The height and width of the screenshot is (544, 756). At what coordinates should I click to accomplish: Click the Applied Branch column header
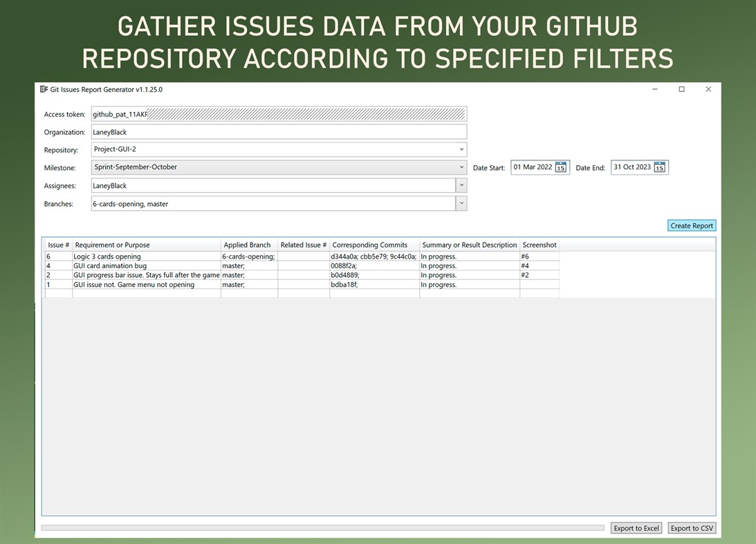coord(249,245)
